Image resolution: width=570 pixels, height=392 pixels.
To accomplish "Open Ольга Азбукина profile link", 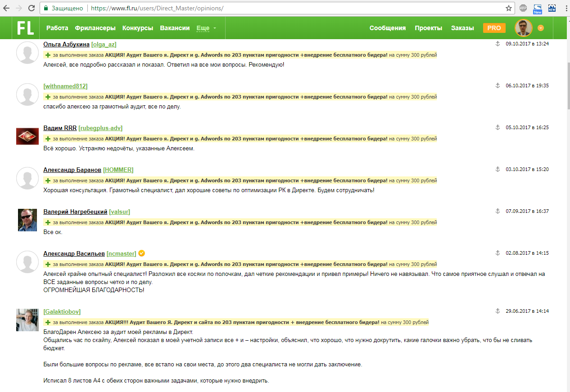I will [66, 44].
